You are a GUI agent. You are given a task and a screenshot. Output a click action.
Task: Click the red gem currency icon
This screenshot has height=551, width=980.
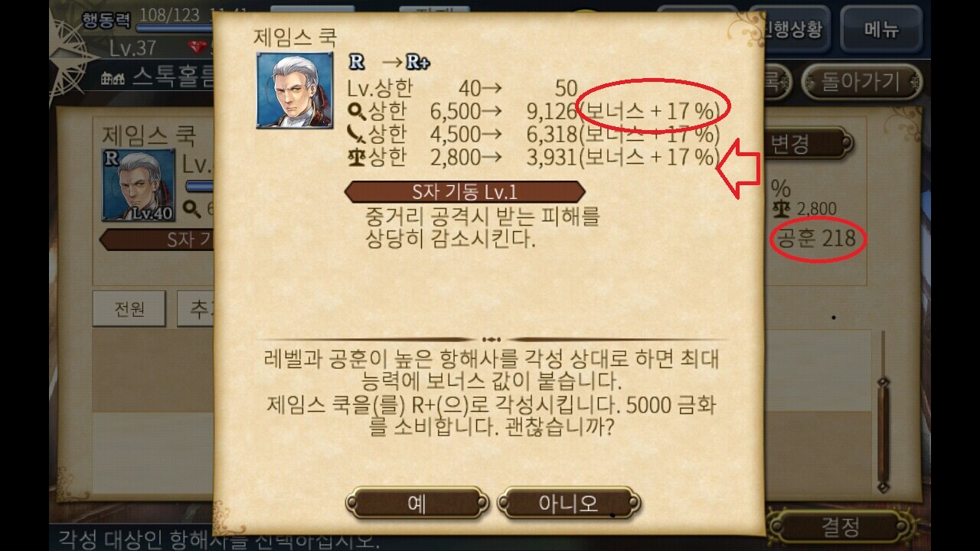(200, 47)
